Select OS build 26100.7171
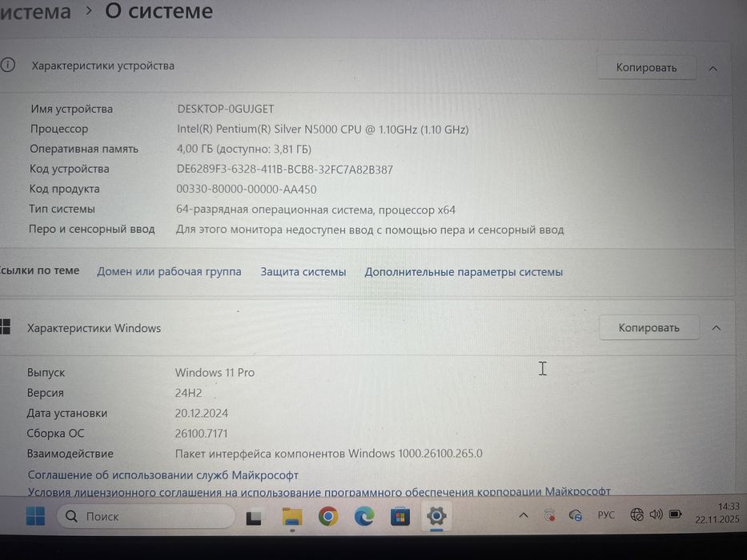Image resolution: width=747 pixels, height=560 pixels. click(201, 434)
